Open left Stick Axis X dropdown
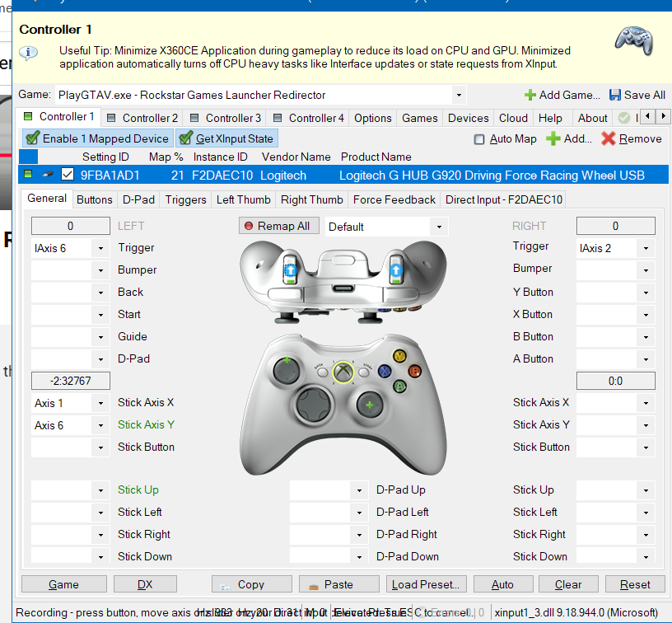The width and height of the screenshot is (672, 623). [100, 403]
